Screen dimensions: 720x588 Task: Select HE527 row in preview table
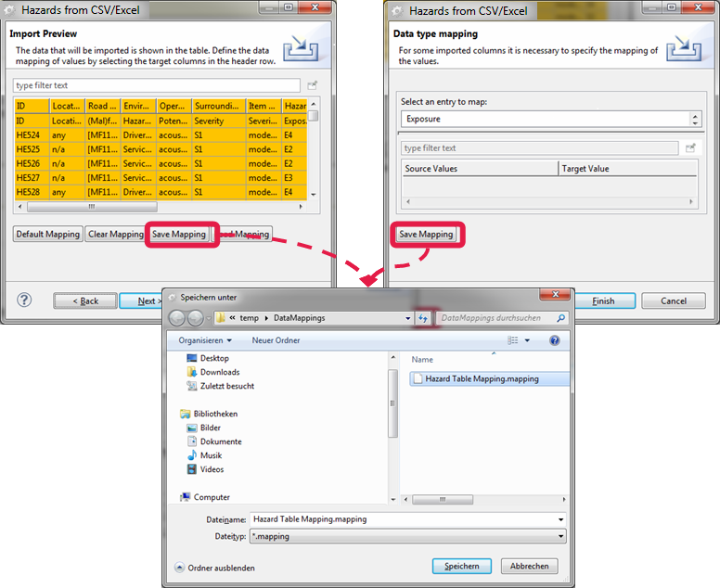pos(161,178)
